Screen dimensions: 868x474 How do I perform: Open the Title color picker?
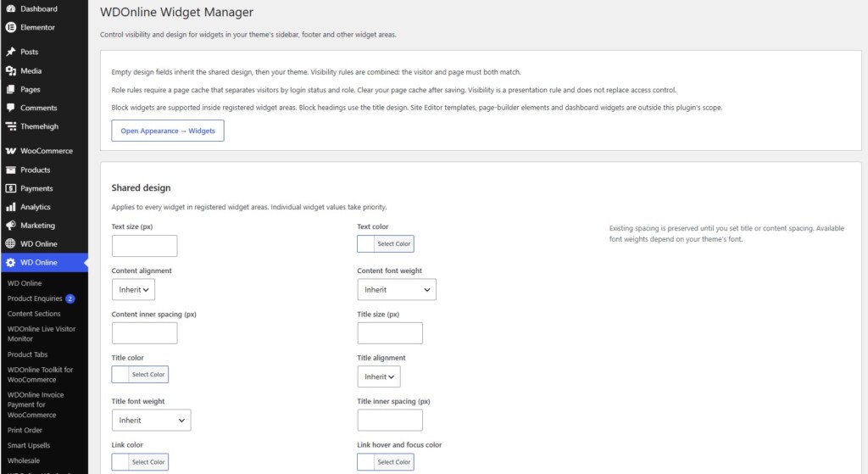(140, 374)
